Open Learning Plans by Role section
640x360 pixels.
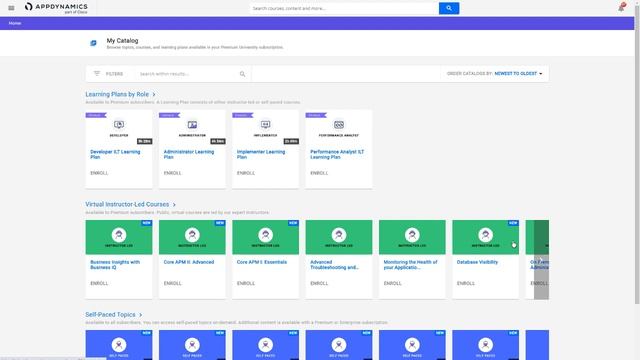click(117, 94)
